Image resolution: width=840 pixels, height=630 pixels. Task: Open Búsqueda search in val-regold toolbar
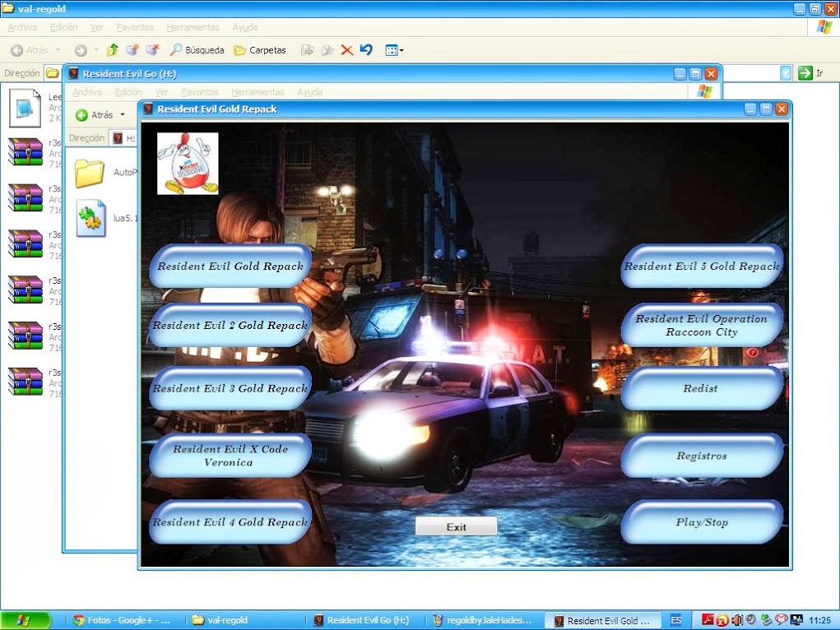point(197,50)
